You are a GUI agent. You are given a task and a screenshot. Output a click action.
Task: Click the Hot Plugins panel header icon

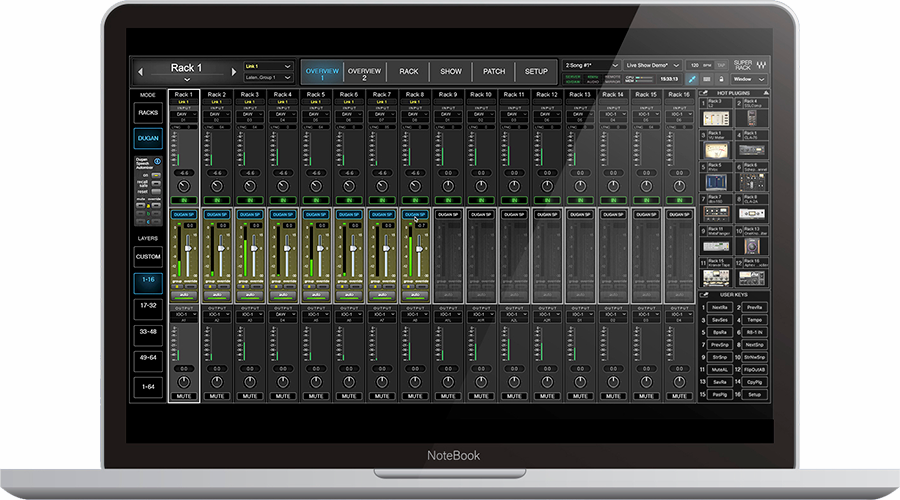tap(702, 92)
